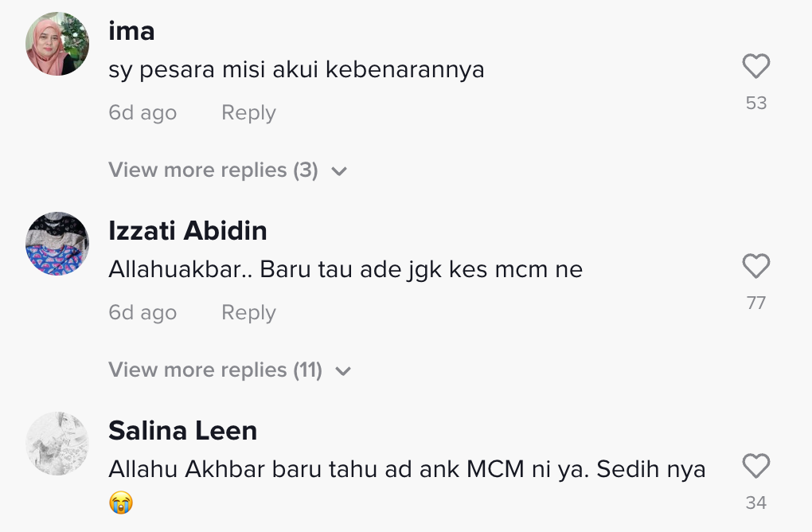Expand the "View more replies (3)" text
Screen dimensions: 812x532
pyautogui.click(x=213, y=170)
